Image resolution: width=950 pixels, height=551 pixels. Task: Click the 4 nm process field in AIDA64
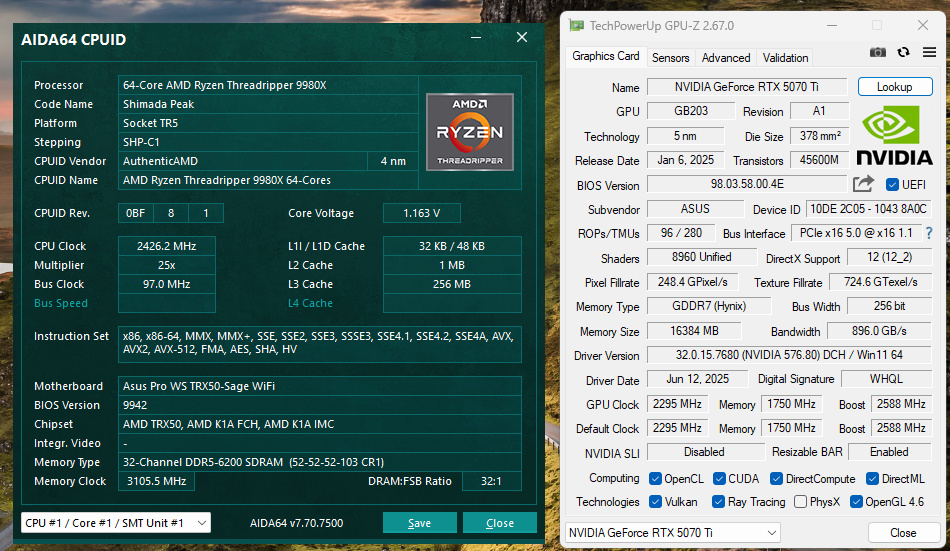click(393, 161)
